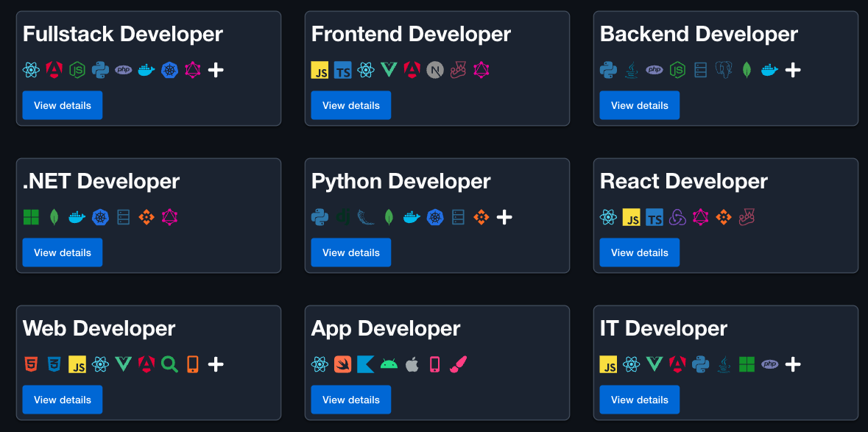Open View details for .NET Developer
Viewport: 868px width, 432px height.
tap(62, 252)
